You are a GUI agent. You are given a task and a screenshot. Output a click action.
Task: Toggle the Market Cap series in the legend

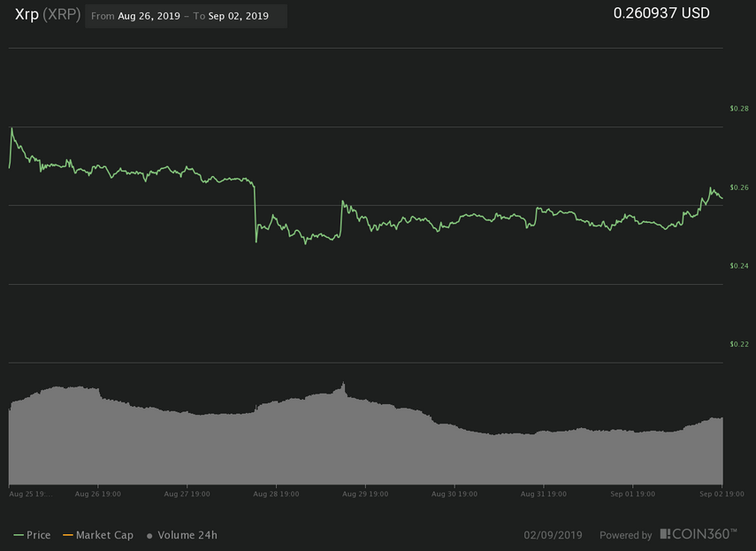click(x=98, y=535)
